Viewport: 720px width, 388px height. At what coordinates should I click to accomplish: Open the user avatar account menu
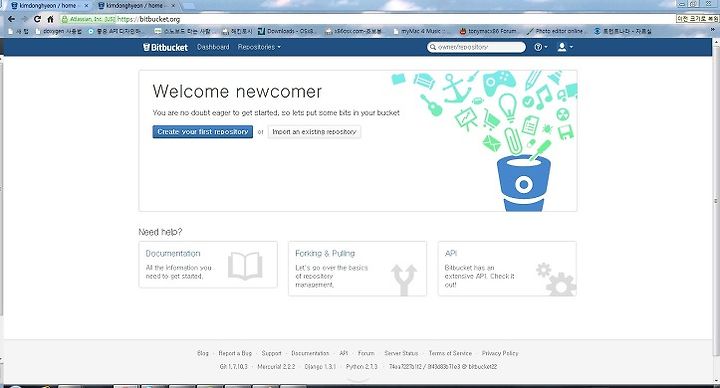tap(564, 47)
